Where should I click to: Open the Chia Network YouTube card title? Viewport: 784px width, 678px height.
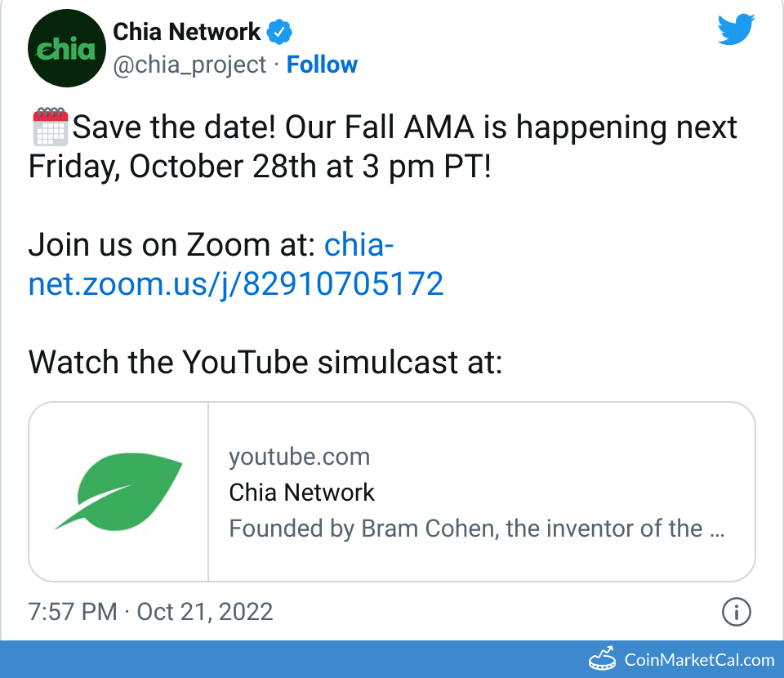pos(301,493)
